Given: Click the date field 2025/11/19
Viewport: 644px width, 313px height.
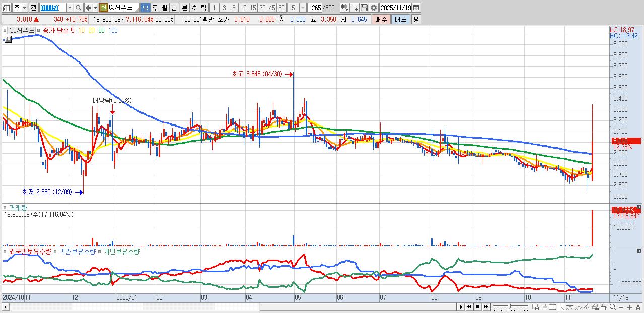Looking at the screenshot, I should [396, 8].
